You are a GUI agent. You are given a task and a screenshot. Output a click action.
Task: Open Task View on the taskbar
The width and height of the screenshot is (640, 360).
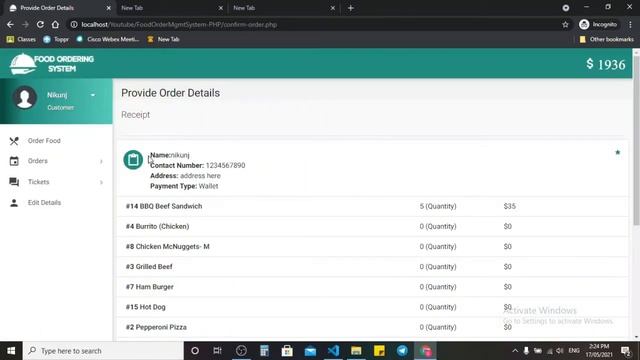[x=218, y=351]
